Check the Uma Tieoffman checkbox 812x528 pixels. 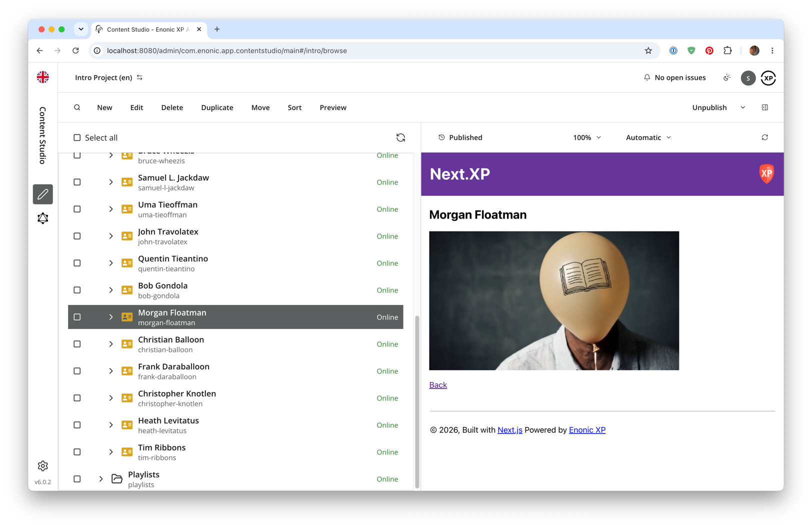coord(77,209)
